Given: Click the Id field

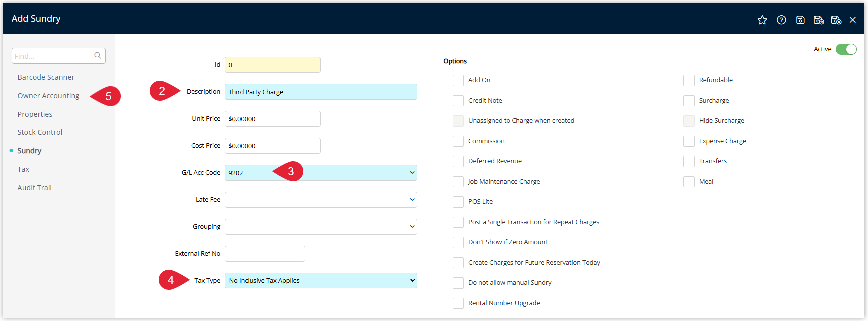Looking at the screenshot, I should (x=273, y=65).
